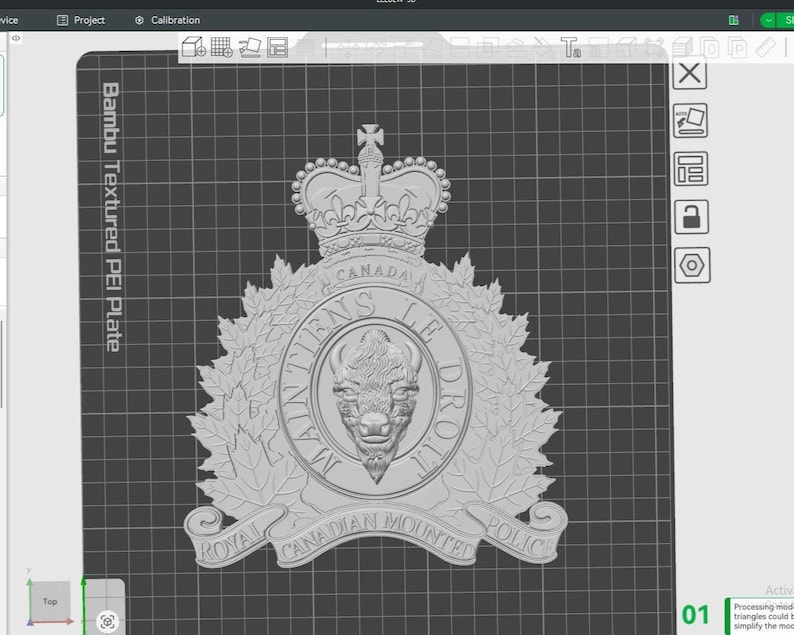
Task: Remove the plate with the X icon
Action: (x=689, y=73)
